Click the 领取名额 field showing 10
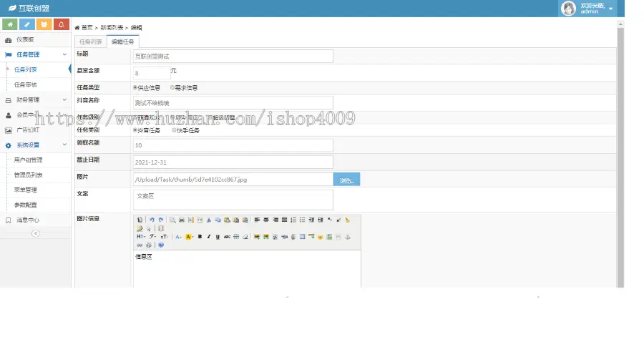This screenshot has width=644, height=362. pos(233,145)
